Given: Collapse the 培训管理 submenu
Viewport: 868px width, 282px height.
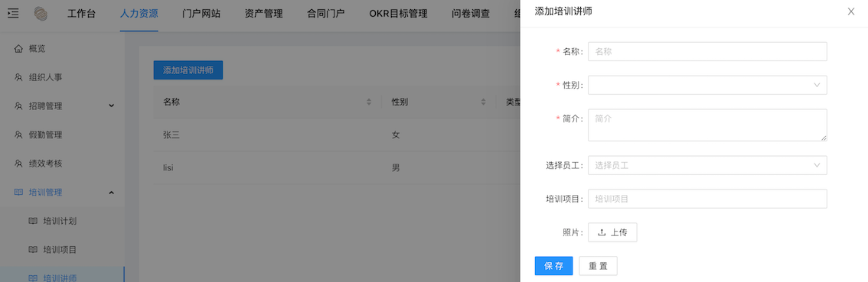Looking at the screenshot, I should click(111, 193).
